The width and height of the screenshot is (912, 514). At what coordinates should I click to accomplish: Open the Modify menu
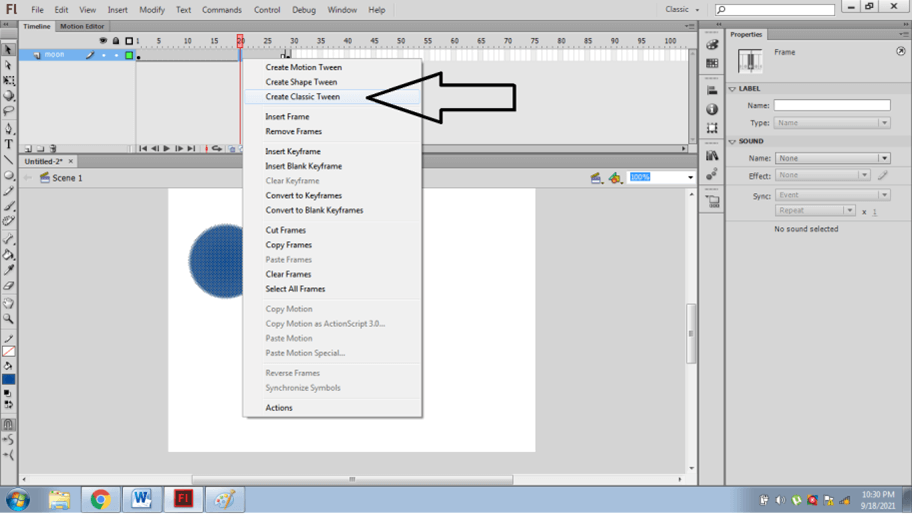pyautogui.click(x=152, y=10)
